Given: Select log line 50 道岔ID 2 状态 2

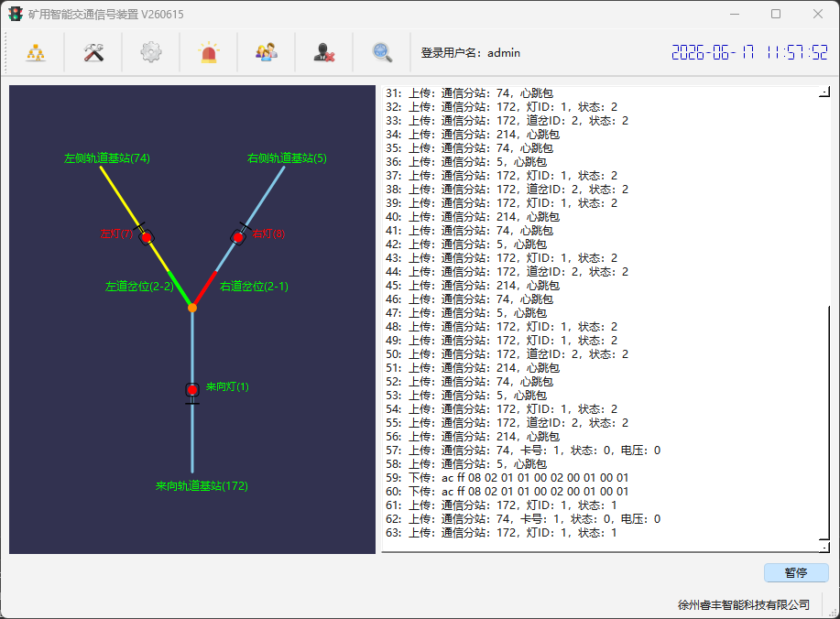Looking at the screenshot, I should pos(507,354).
